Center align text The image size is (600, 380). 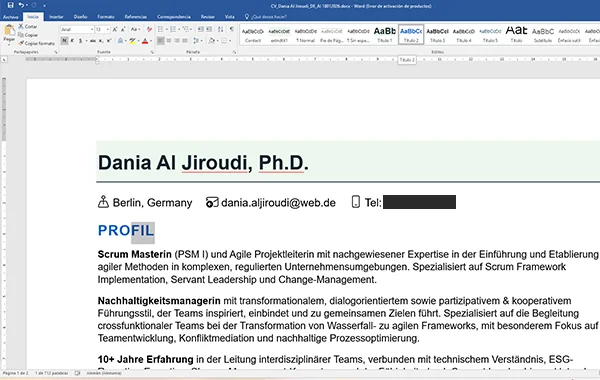point(169,41)
